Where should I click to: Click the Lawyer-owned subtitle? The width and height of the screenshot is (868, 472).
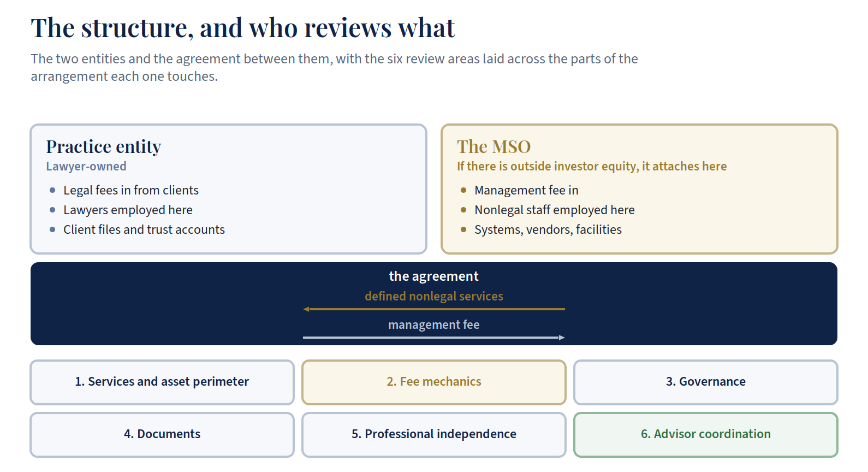coord(86,166)
